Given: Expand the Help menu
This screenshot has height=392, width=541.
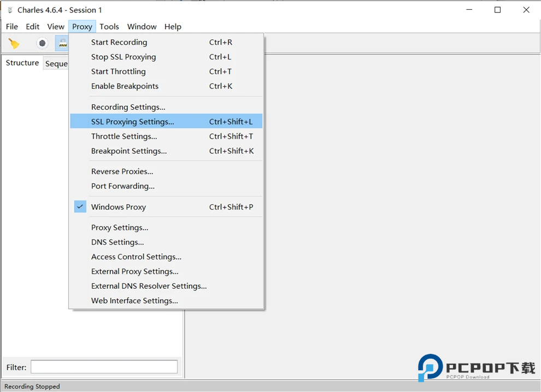Looking at the screenshot, I should coord(173,26).
